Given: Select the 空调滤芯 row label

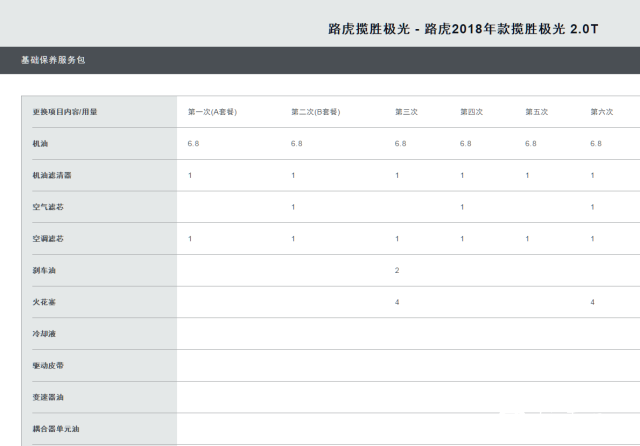Looking at the screenshot, I should click(x=48, y=239).
